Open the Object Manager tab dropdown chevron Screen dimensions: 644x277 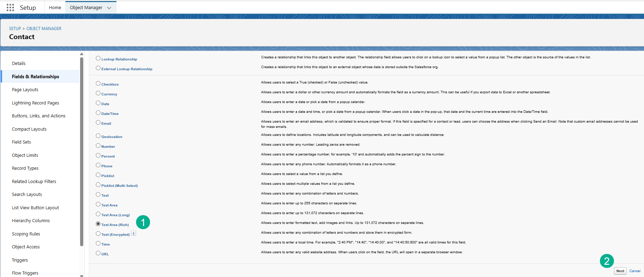[109, 8]
